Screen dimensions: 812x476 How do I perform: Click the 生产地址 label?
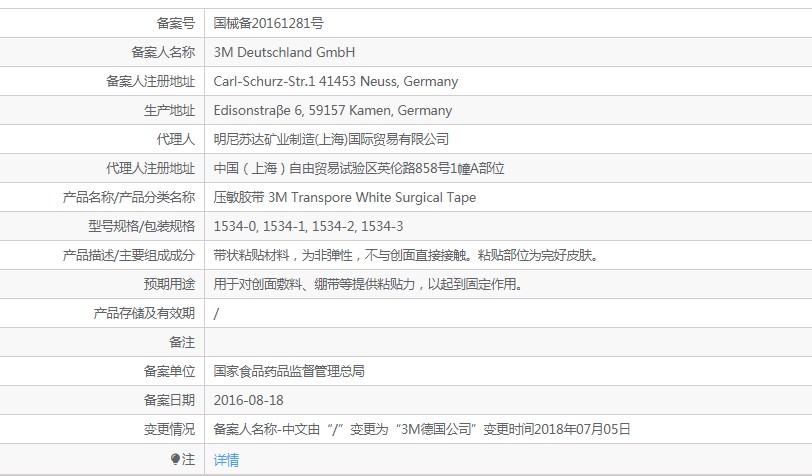click(x=169, y=110)
